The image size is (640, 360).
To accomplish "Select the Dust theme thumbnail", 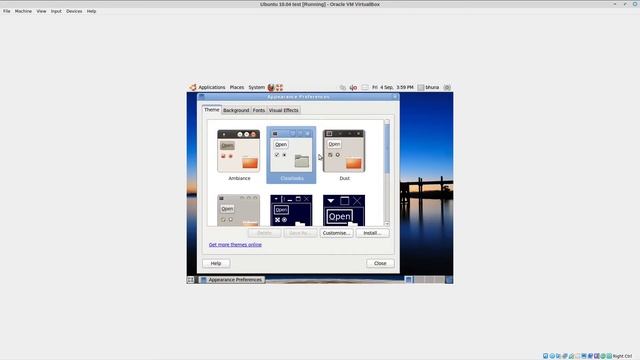I will 344,151.
